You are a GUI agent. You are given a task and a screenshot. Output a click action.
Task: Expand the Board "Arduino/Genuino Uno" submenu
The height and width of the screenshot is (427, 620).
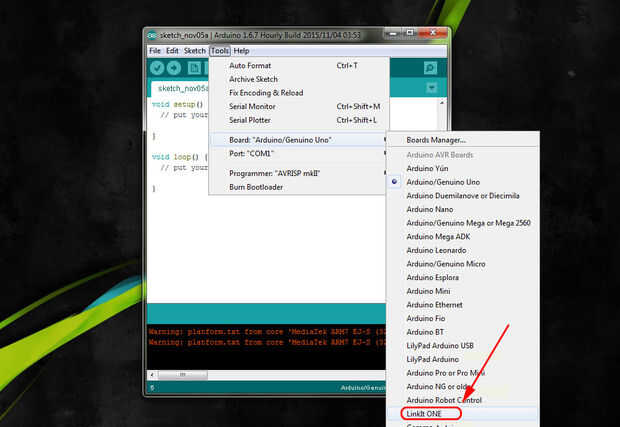pos(298,140)
